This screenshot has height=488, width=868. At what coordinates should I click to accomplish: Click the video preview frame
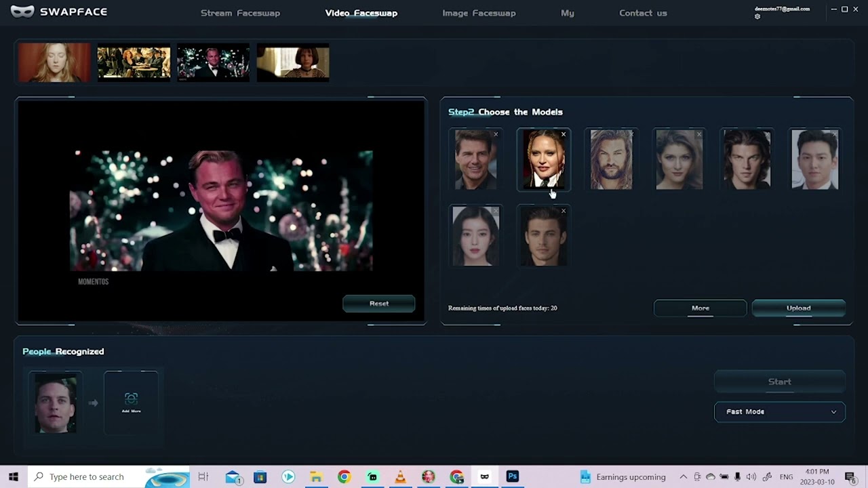point(221,211)
